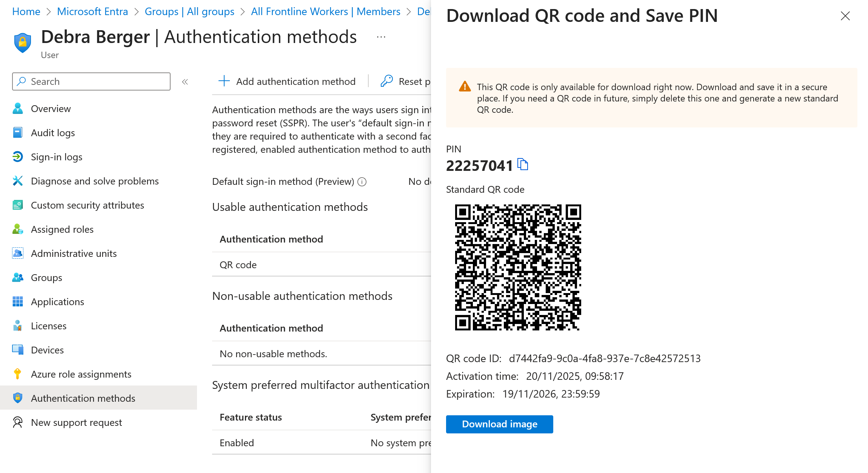Viewport: 868px width, 473px height.
Task: Click the info icon beside Default sign-in method
Action: click(362, 182)
